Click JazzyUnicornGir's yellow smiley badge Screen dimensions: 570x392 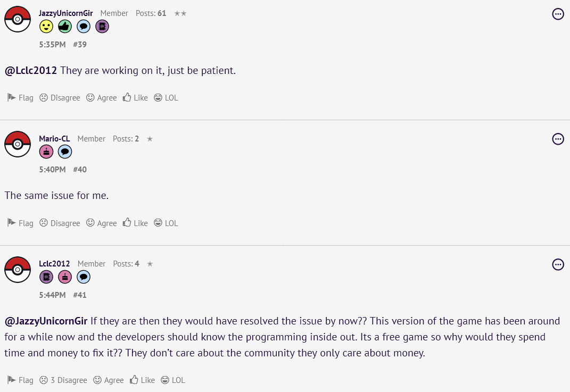[46, 27]
